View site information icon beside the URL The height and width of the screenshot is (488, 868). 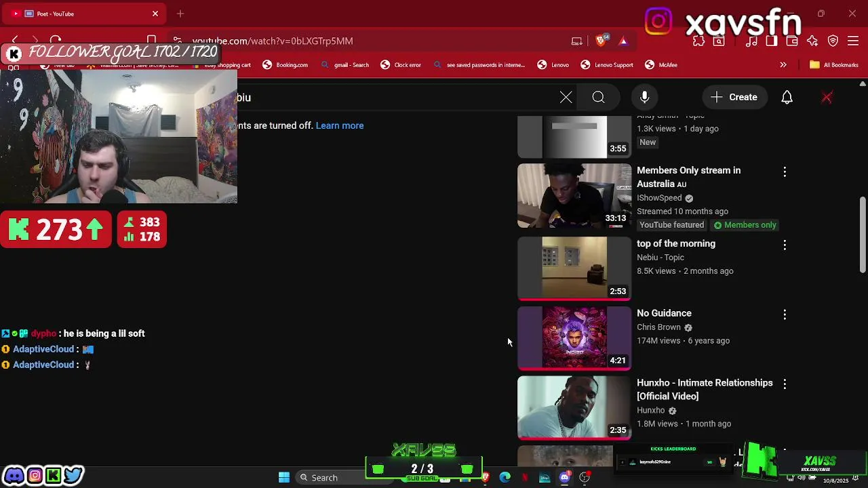[x=177, y=41]
